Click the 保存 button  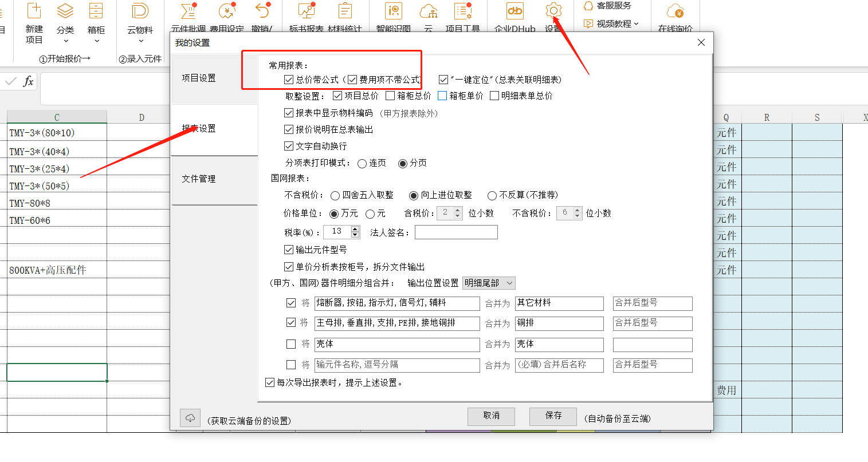pyautogui.click(x=553, y=416)
